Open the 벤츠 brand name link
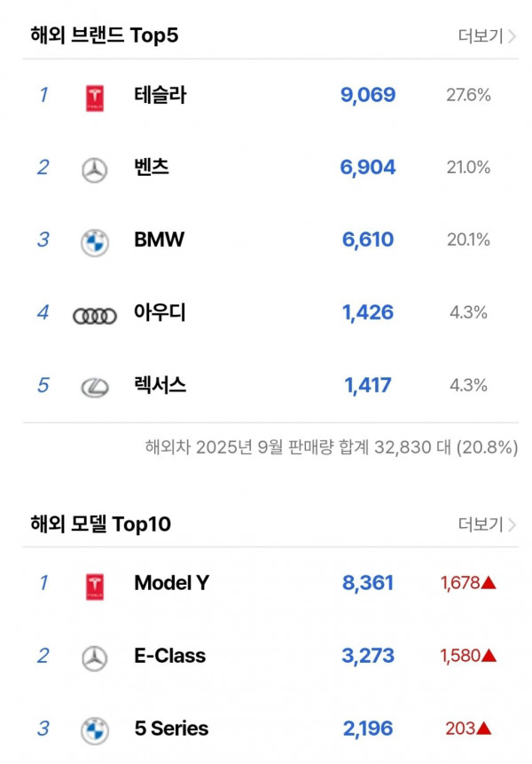 [x=153, y=168]
